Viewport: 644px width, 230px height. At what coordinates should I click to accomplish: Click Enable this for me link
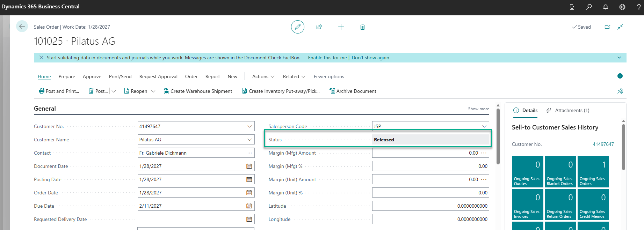[x=327, y=58]
